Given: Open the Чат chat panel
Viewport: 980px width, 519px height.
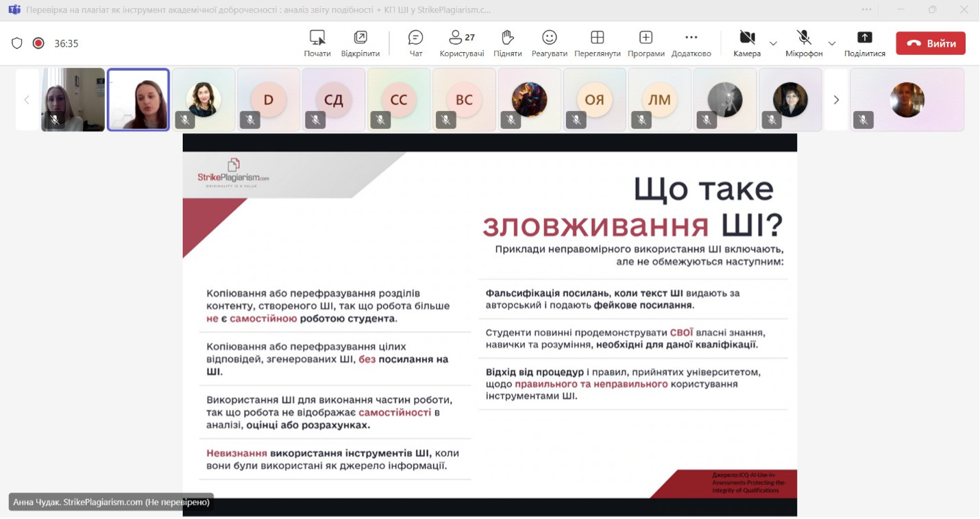Looking at the screenshot, I should (415, 43).
